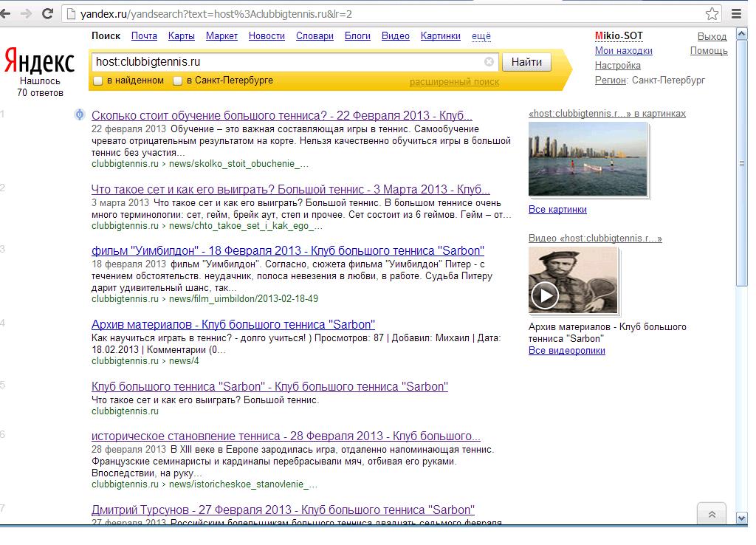
Task: Open the Sarbon club homepage result
Action: (269, 387)
